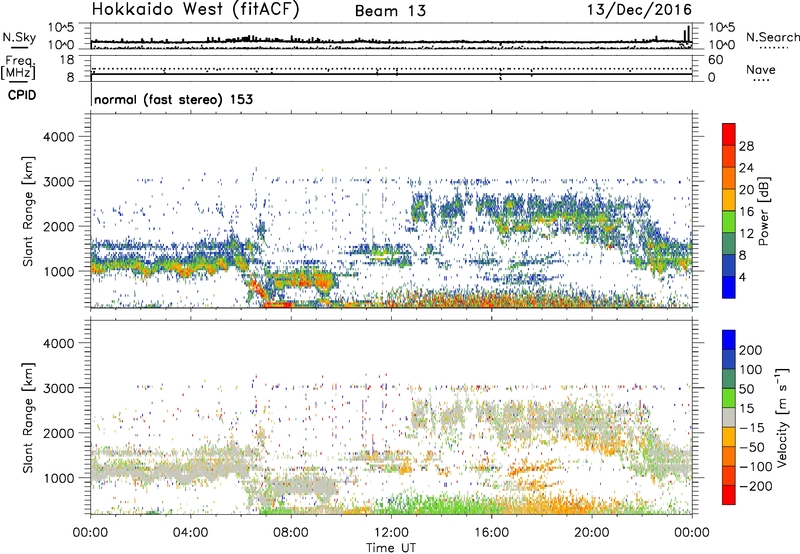Select the "Beam 13" label
This screenshot has width=800, height=554.
[x=390, y=11]
